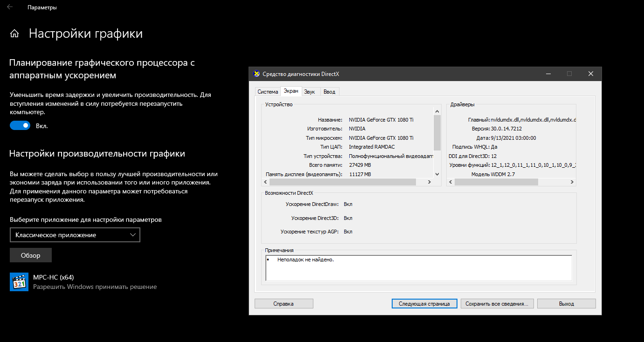Click the Устройство list scroll up arrow
Viewport: 644px width, 342px height.
[x=437, y=112]
